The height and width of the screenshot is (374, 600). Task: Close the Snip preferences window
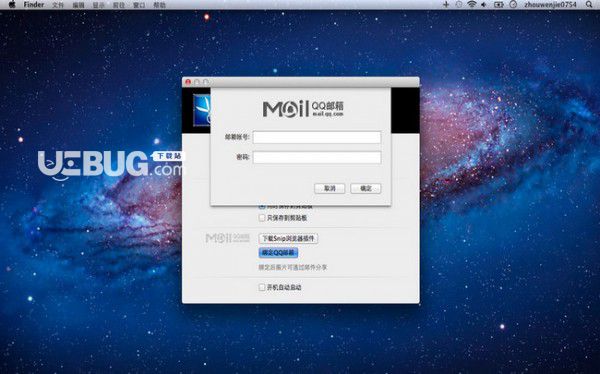pyautogui.click(x=188, y=82)
